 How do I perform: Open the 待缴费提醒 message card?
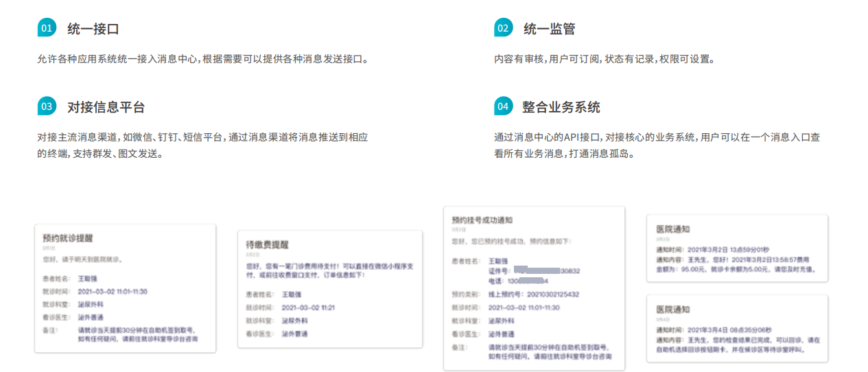[329, 288]
